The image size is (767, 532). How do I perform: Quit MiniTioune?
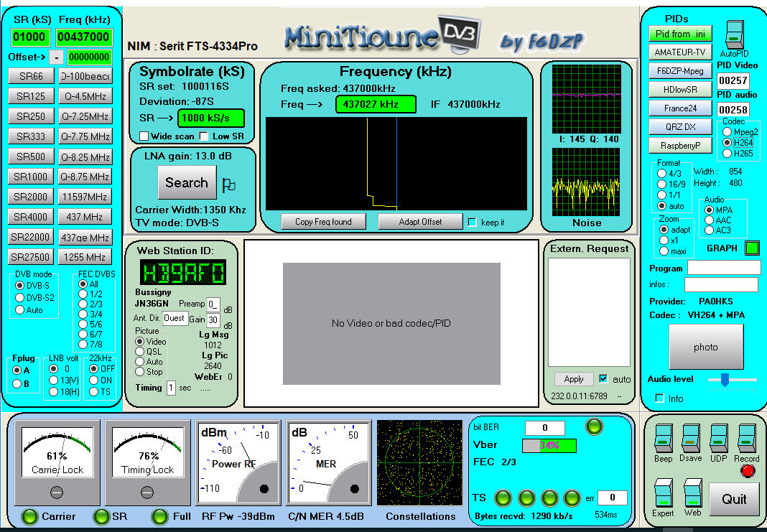(734, 499)
